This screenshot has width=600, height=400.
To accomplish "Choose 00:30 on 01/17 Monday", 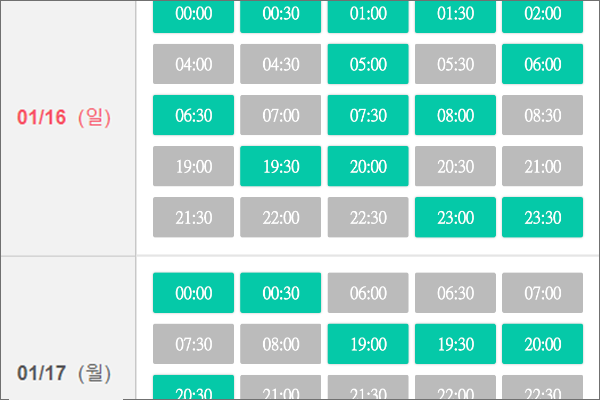I will (x=280, y=293).
